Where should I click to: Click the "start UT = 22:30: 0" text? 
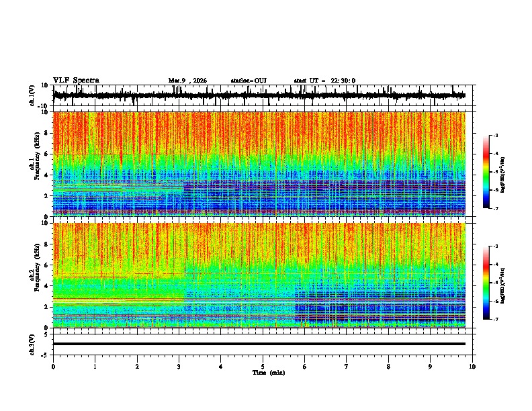tap(324, 81)
